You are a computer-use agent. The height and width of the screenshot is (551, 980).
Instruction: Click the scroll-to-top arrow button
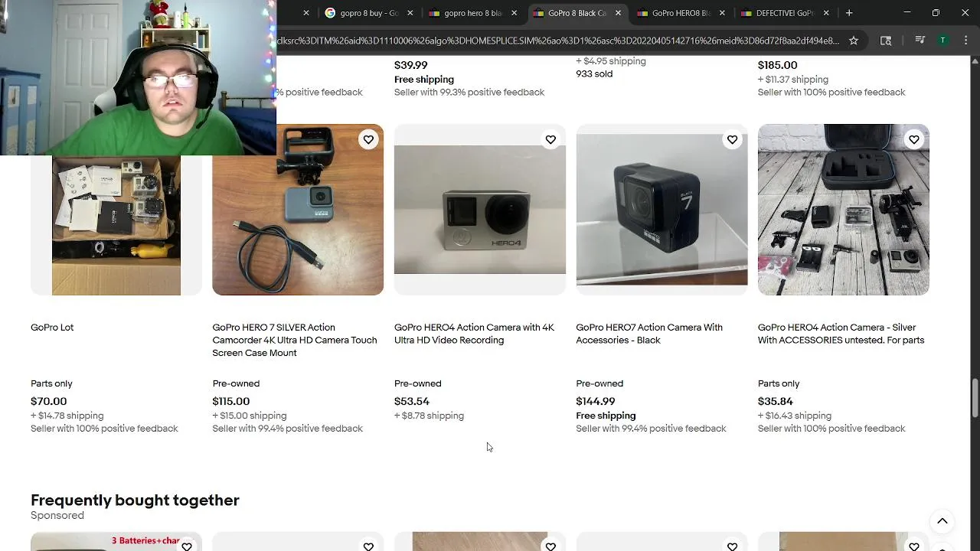942,521
